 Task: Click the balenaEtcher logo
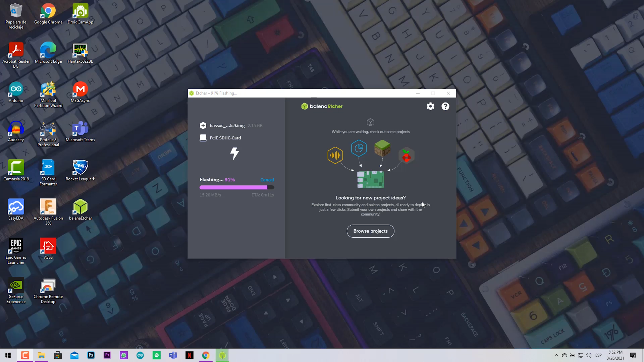[x=322, y=106]
